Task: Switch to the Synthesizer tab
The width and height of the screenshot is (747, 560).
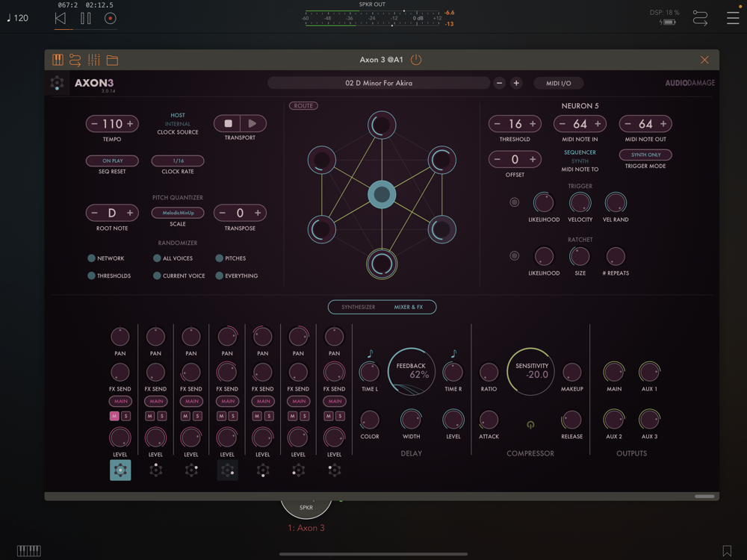Action: click(359, 307)
